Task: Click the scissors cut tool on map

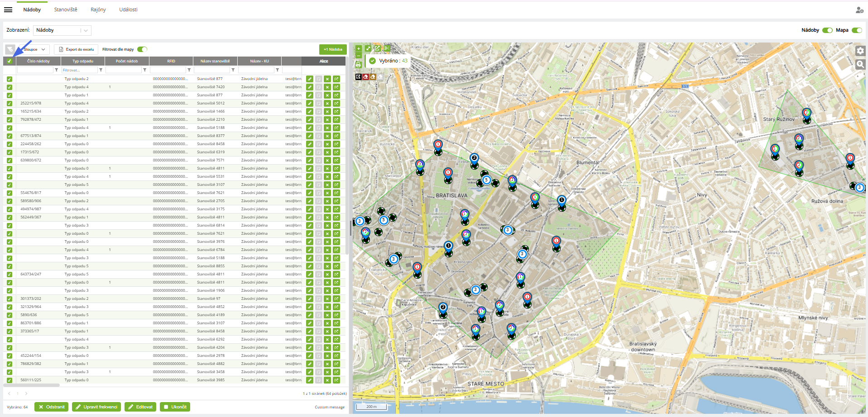Action: coord(387,48)
